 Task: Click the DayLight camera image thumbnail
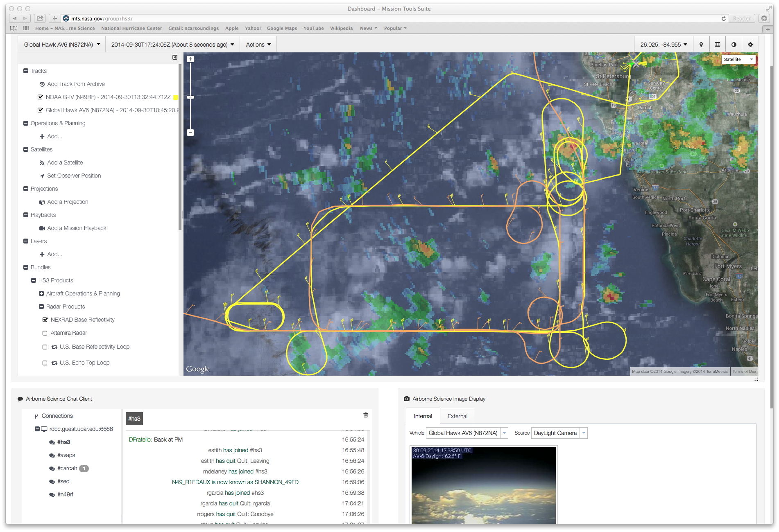pos(483,485)
